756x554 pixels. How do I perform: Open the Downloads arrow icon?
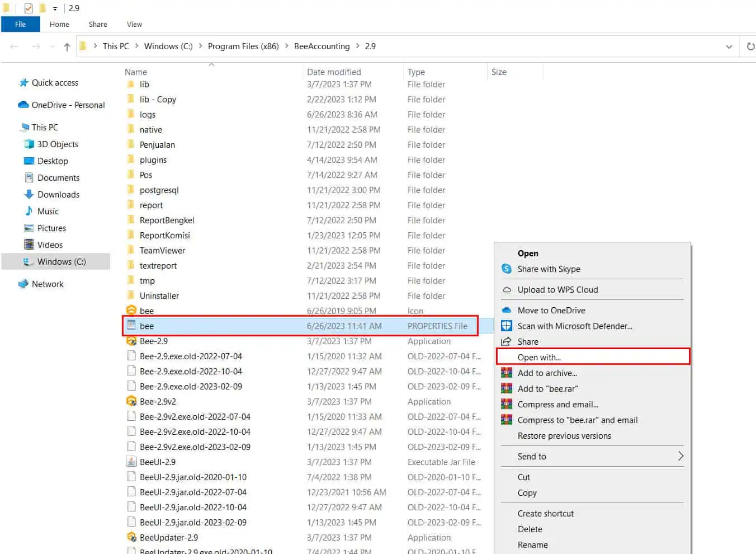pyautogui.click(x=29, y=194)
